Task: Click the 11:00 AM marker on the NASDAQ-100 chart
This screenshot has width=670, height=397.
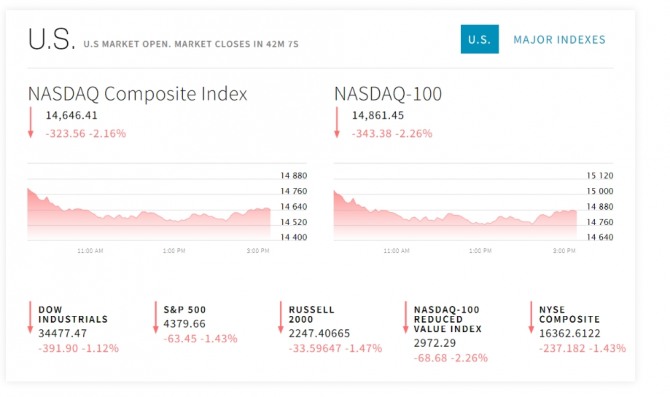Action: pos(397,251)
